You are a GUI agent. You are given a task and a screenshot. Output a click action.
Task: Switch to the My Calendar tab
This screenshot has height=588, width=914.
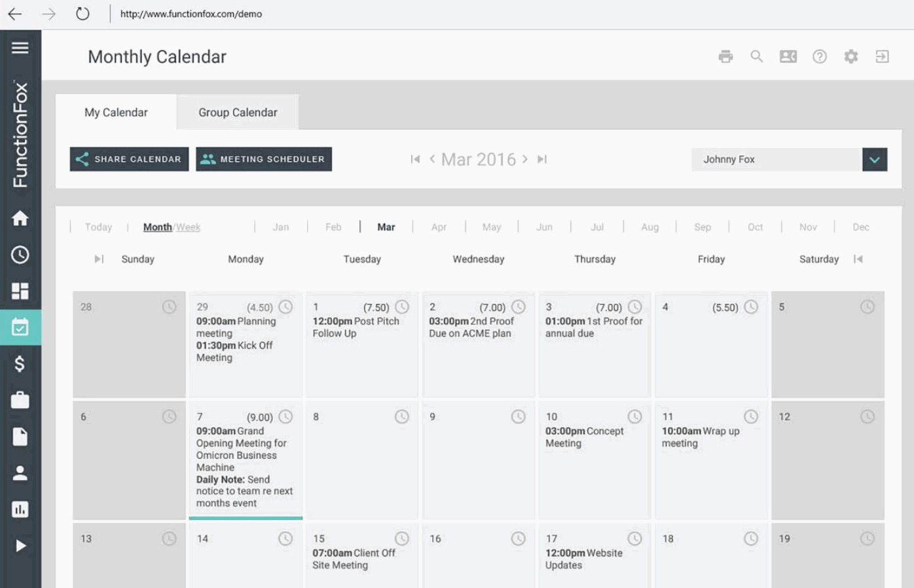click(116, 112)
